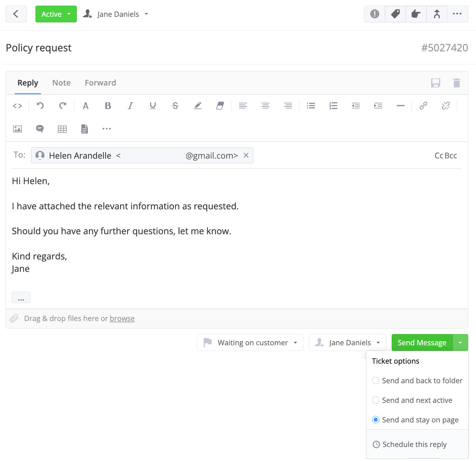Select 'Send and stay on page' option

click(x=376, y=420)
